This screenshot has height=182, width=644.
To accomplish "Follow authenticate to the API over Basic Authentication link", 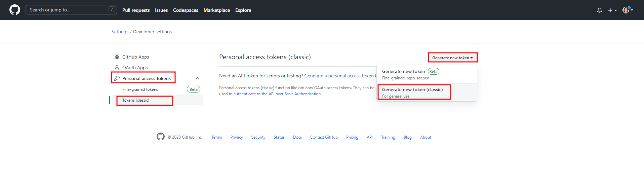I will (x=277, y=94).
